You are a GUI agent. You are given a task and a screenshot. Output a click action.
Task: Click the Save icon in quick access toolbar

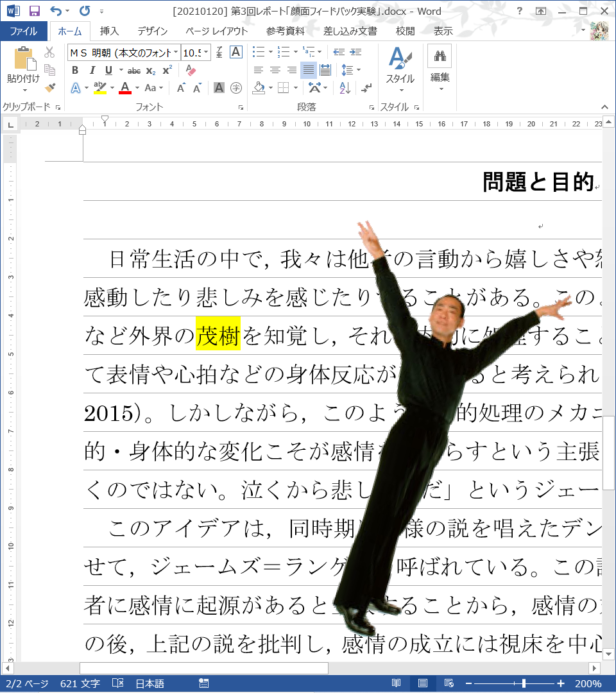click(35, 11)
